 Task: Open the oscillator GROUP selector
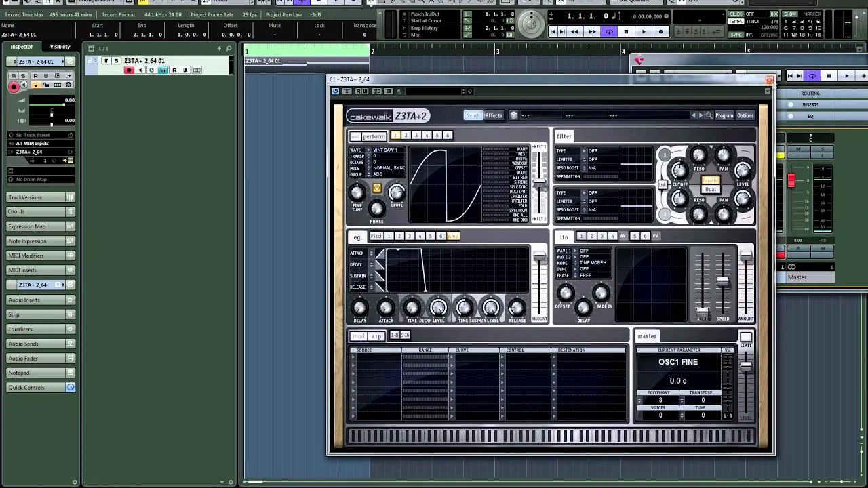[x=388, y=174]
